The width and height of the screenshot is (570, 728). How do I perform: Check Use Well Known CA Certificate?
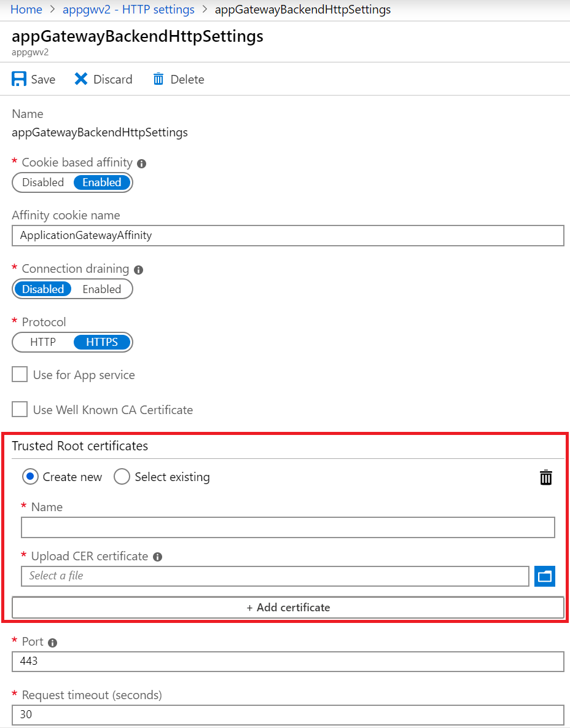20,409
